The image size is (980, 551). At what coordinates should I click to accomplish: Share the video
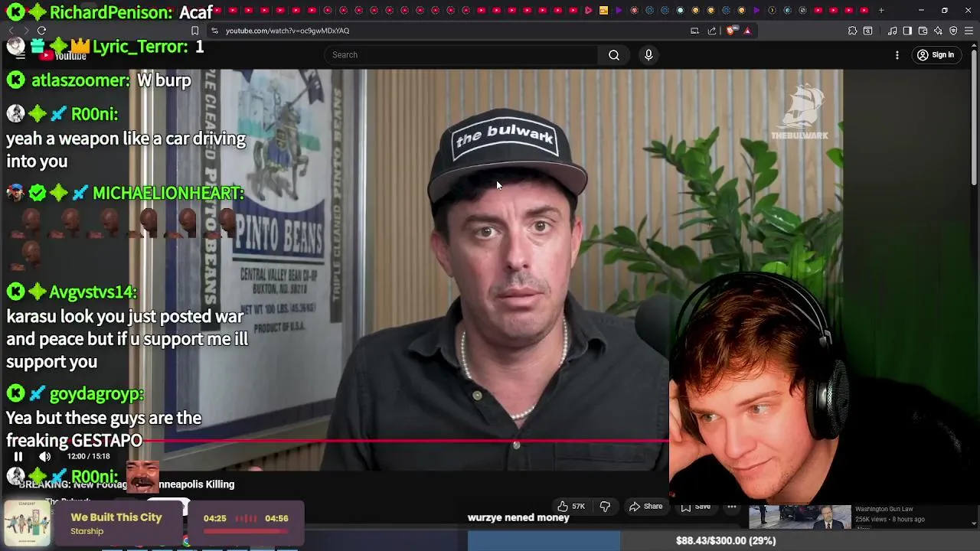645,506
